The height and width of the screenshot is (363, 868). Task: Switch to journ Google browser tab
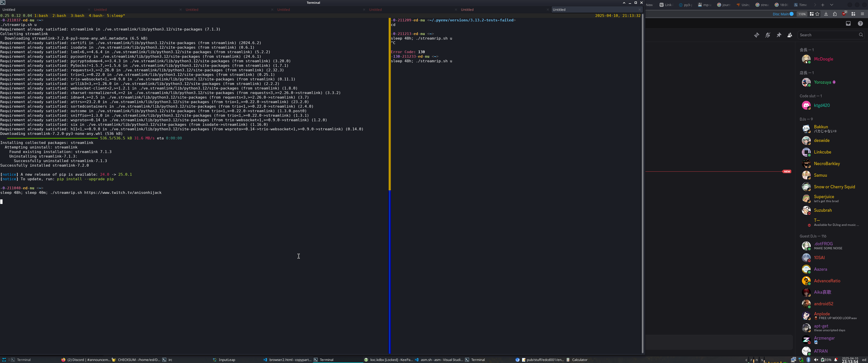[724, 5]
